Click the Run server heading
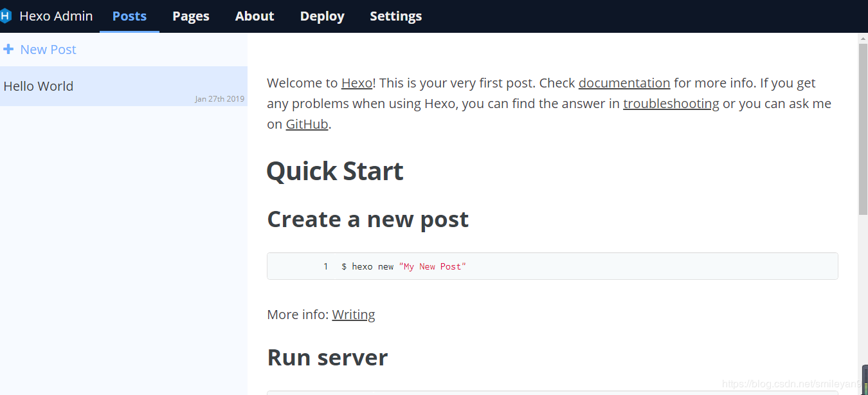The height and width of the screenshot is (395, 868). pos(327,358)
